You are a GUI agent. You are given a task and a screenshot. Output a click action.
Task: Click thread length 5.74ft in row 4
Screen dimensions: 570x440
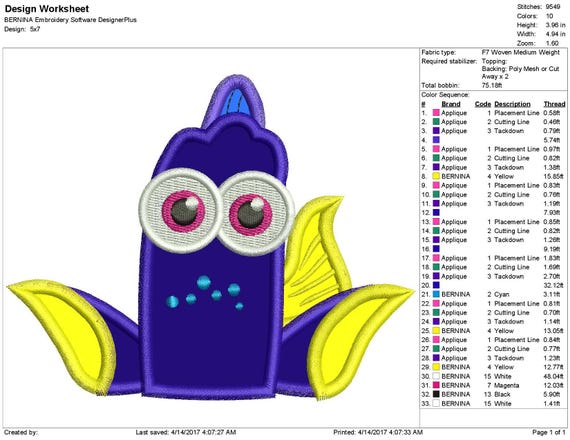[x=551, y=140]
